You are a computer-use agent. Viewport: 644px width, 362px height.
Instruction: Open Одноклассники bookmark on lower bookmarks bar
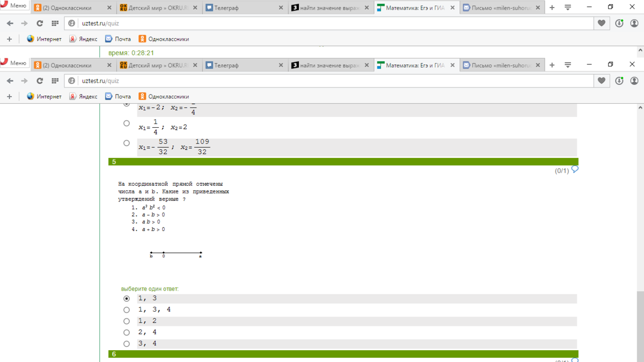[164, 97]
